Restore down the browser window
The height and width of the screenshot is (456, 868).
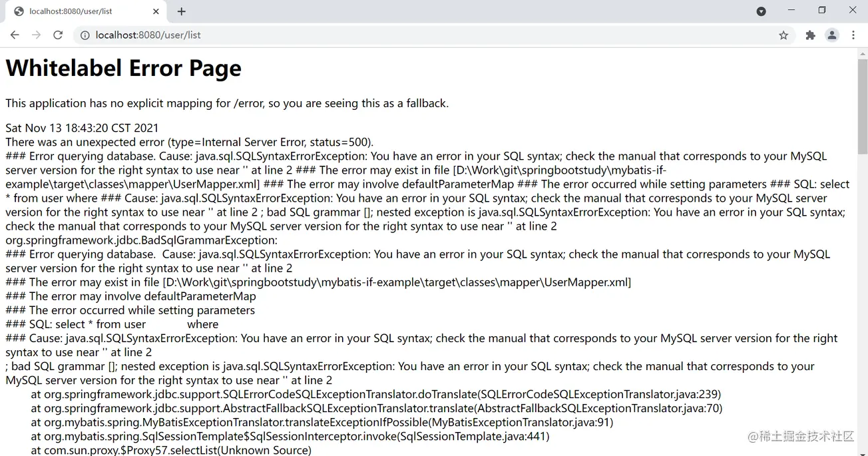click(x=822, y=11)
